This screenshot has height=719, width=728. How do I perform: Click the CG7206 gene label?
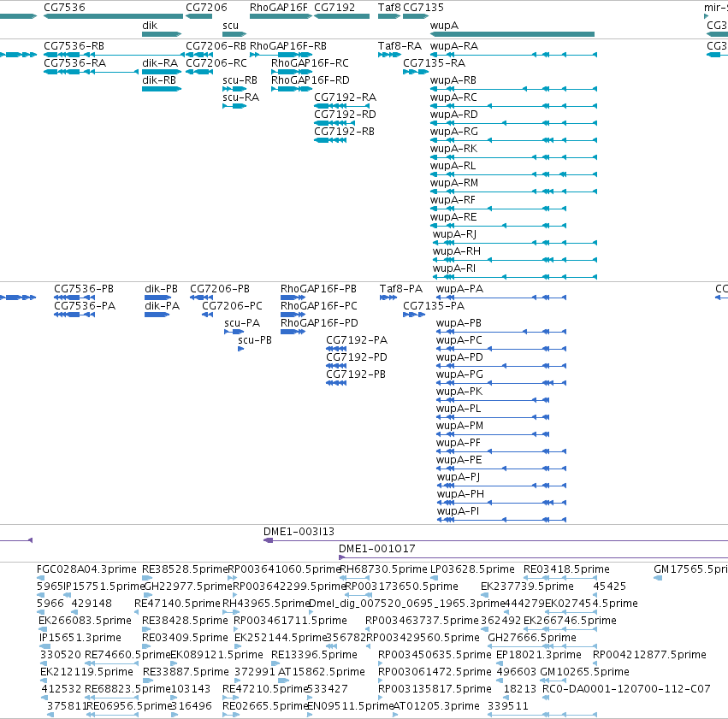click(x=207, y=8)
